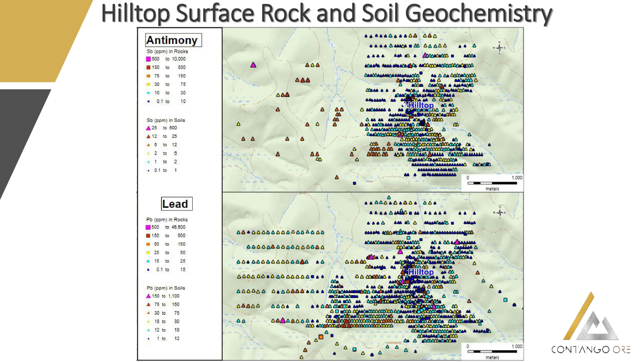This screenshot has width=644, height=362.
Task: Click the Antimony legend title box
Action: (x=173, y=40)
